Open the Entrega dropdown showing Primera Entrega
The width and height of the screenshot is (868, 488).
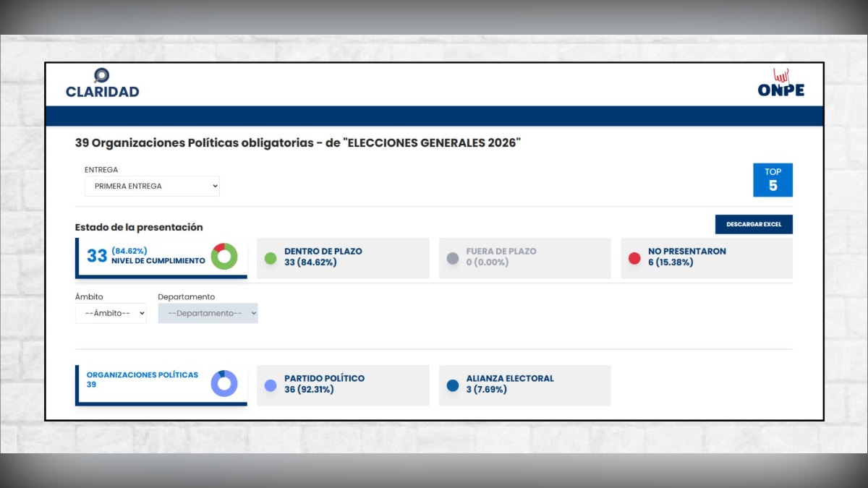pyautogui.click(x=152, y=187)
